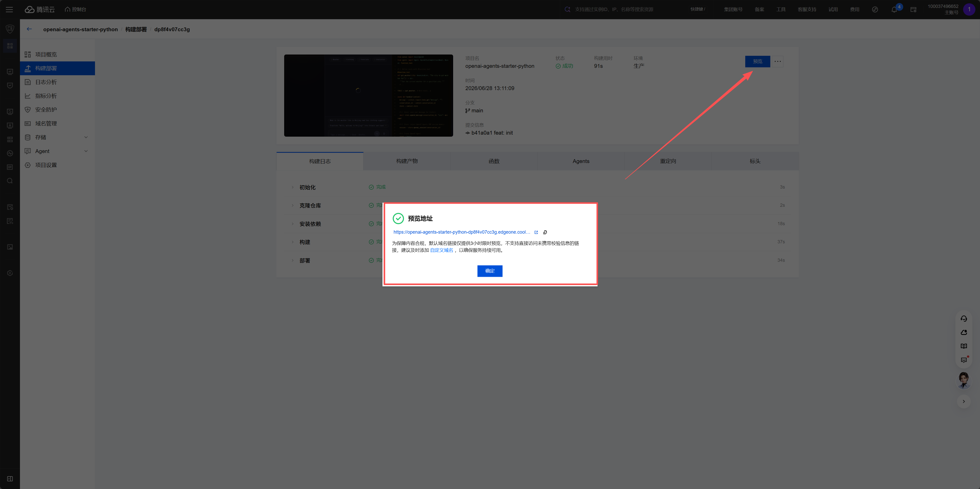Viewport: 980px width, 489px height.
Task: Click the cloud icon in the right floating panel
Action: [x=964, y=333]
